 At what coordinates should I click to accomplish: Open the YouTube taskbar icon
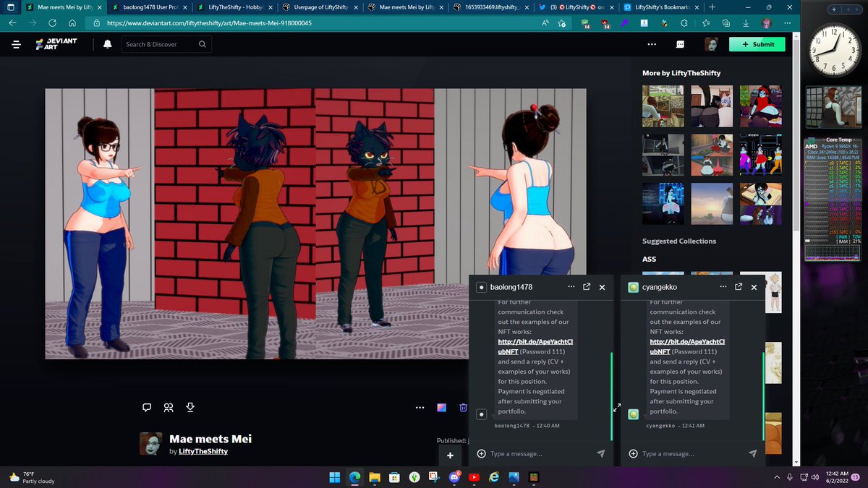tap(474, 477)
